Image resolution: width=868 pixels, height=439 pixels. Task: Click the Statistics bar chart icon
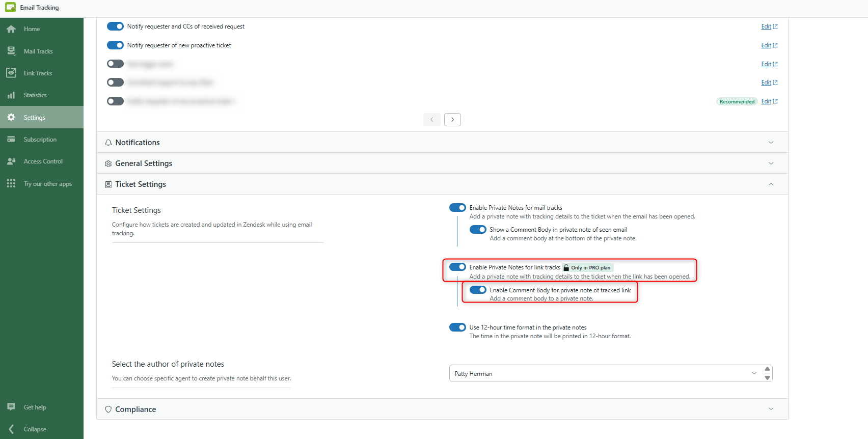(x=11, y=95)
